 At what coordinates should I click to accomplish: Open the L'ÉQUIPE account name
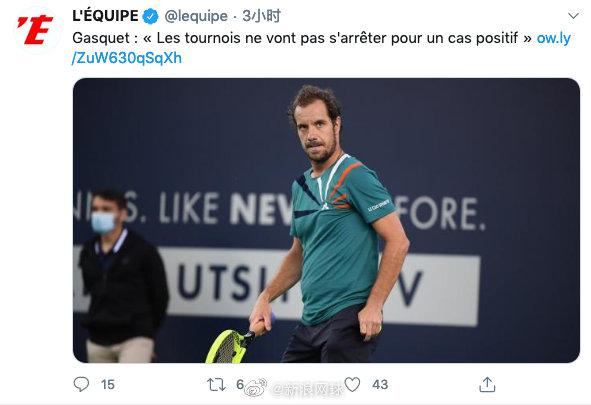[105, 16]
